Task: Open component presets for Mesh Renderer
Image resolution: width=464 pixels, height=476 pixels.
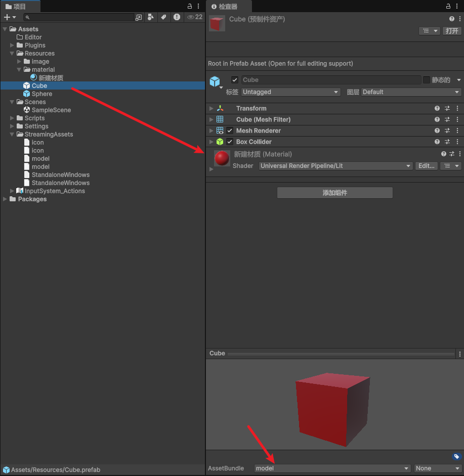Action: (x=446, y=131)
